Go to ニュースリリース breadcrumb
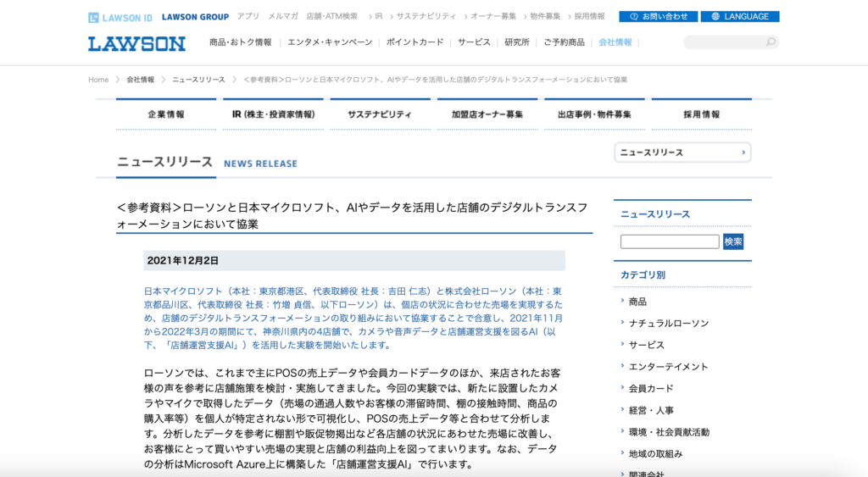The width and height of the screenshot is (868, 477). pyautogui.click(x=198, y=80)
